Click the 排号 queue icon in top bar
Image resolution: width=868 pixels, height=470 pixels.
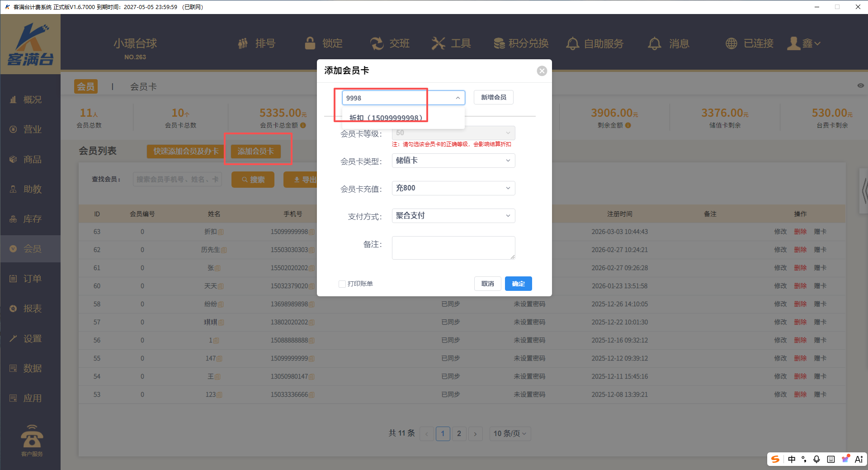tap(243, 43)
